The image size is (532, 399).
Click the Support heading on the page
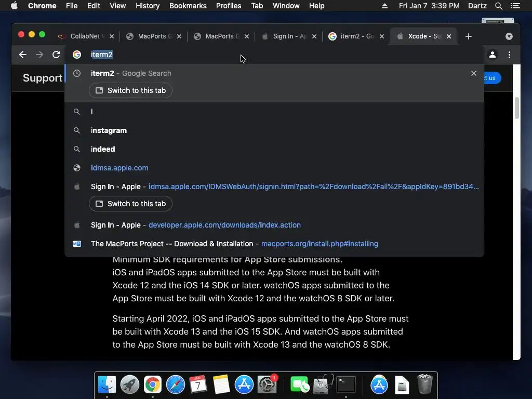point(43,78)
